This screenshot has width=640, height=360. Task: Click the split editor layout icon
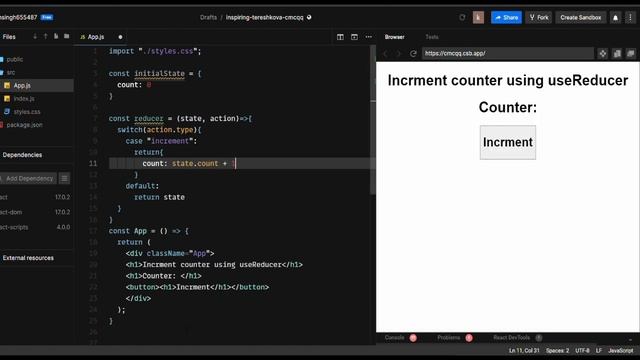point(340,37)
